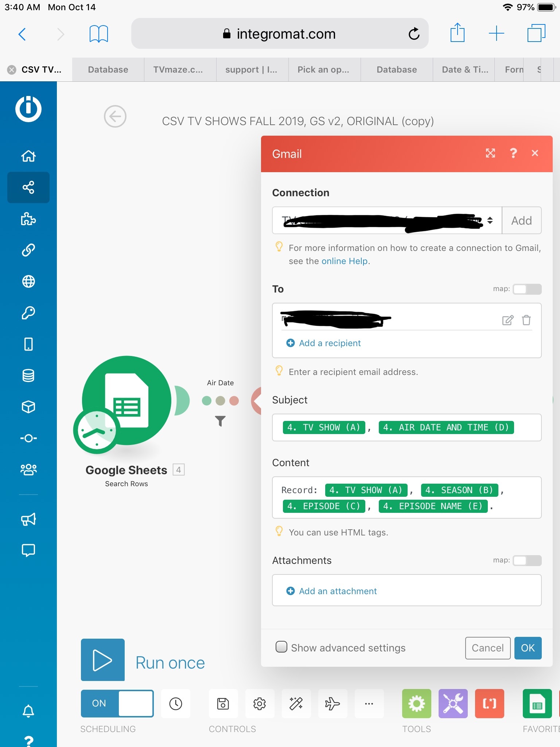Image resolution: width=560 pixels, height=747 pixels.
Task: Switch to Date & Ti... browser tab
Action: point(464,70)
